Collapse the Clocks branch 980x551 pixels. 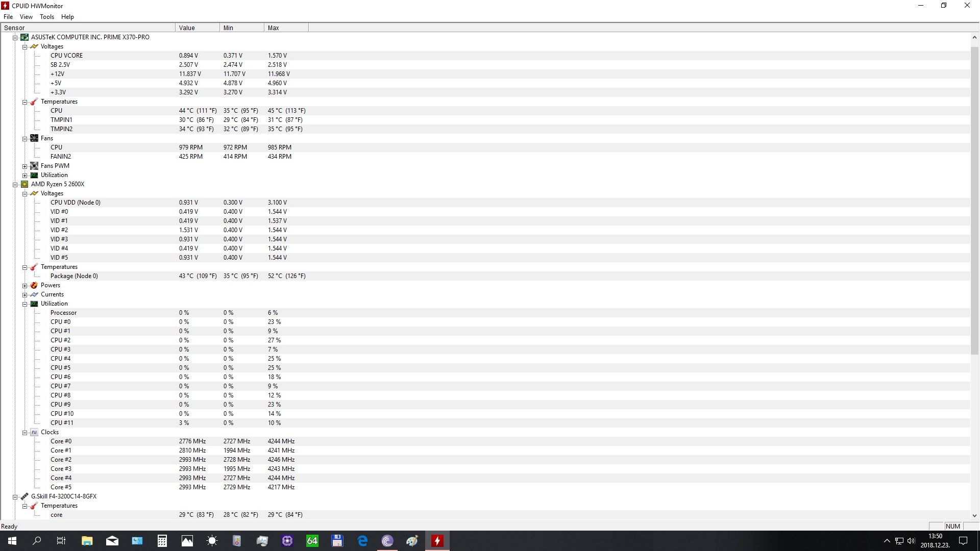pos(24,433)
